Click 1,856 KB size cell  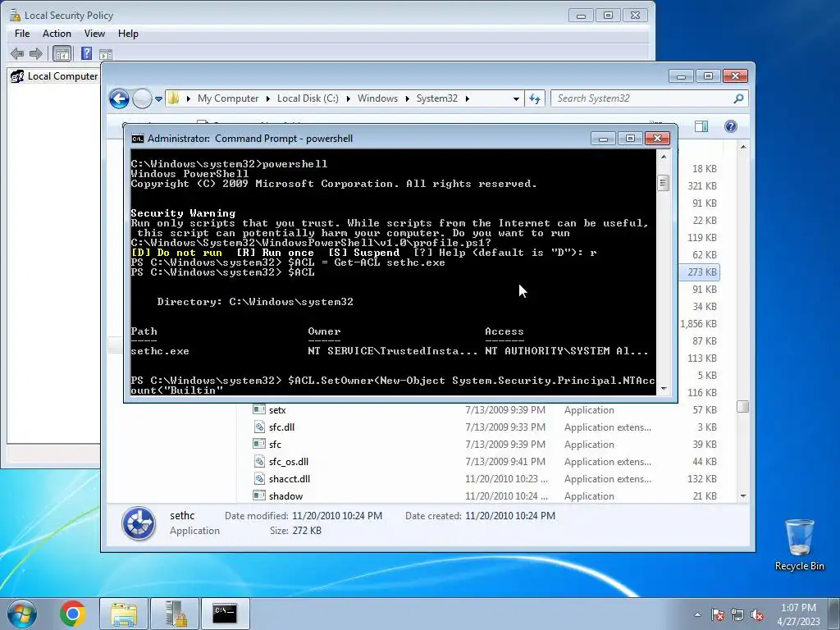699,323
